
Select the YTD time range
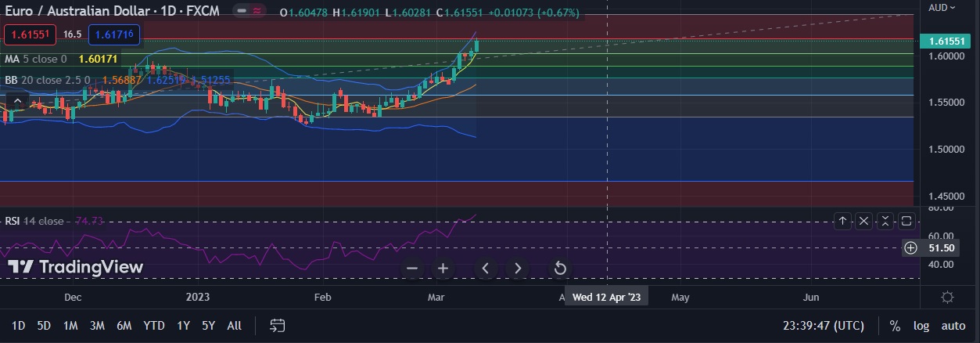click(x=154, y=325)
